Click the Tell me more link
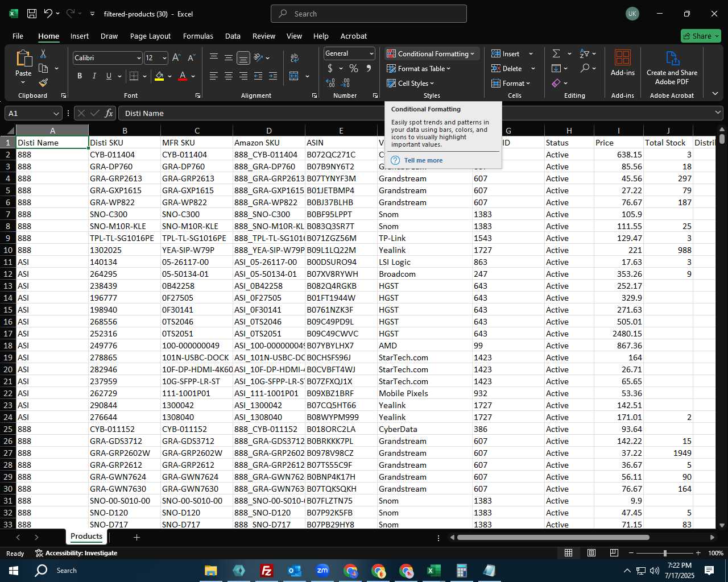The width and height of the screenshot is (728, 582). (x=423, y=160)
